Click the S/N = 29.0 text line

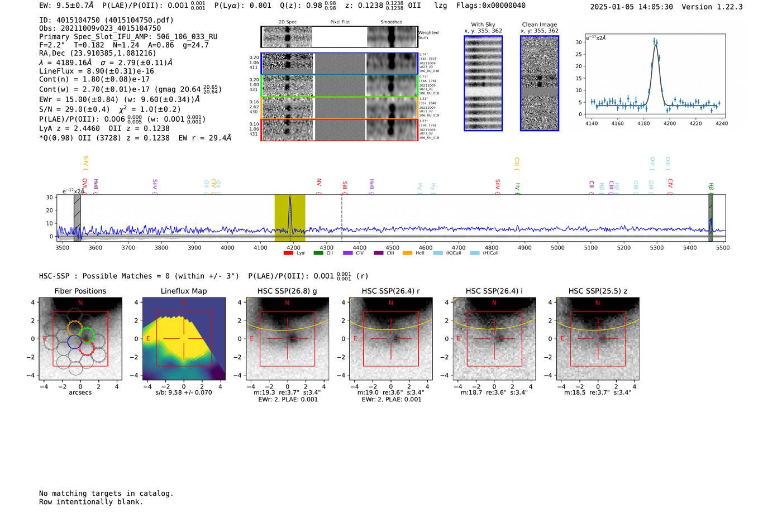click(x=110, y=109)
